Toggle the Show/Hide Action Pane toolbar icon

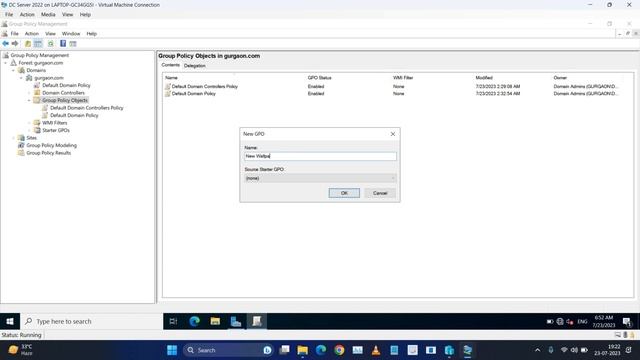[73, 44]
